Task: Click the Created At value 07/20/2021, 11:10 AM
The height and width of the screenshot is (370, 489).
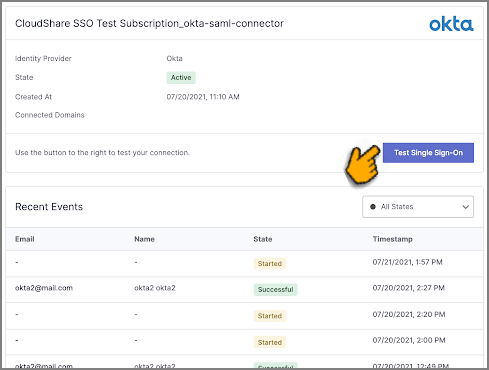Action: [x=203, y=97]
